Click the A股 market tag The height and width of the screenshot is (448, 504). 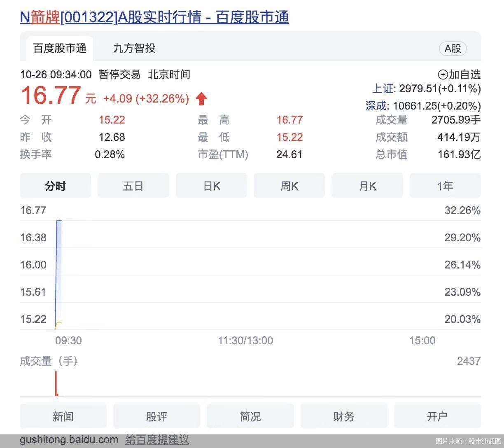tap(453, 48)
